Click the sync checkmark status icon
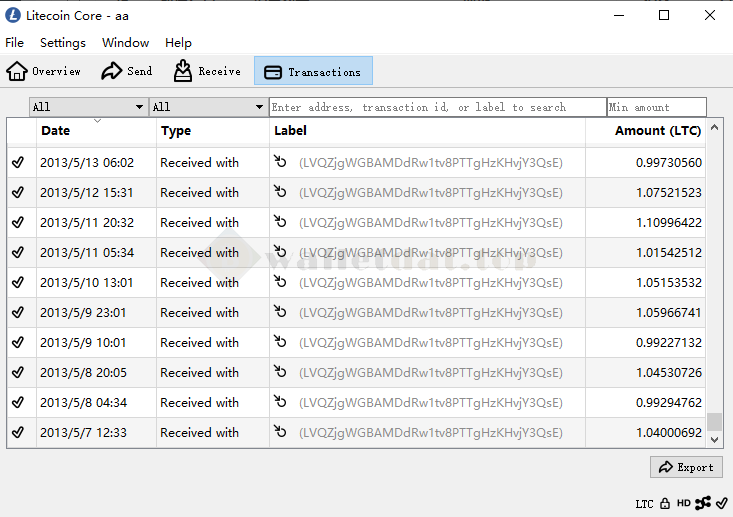733x517 pixels. pos(722,503)
